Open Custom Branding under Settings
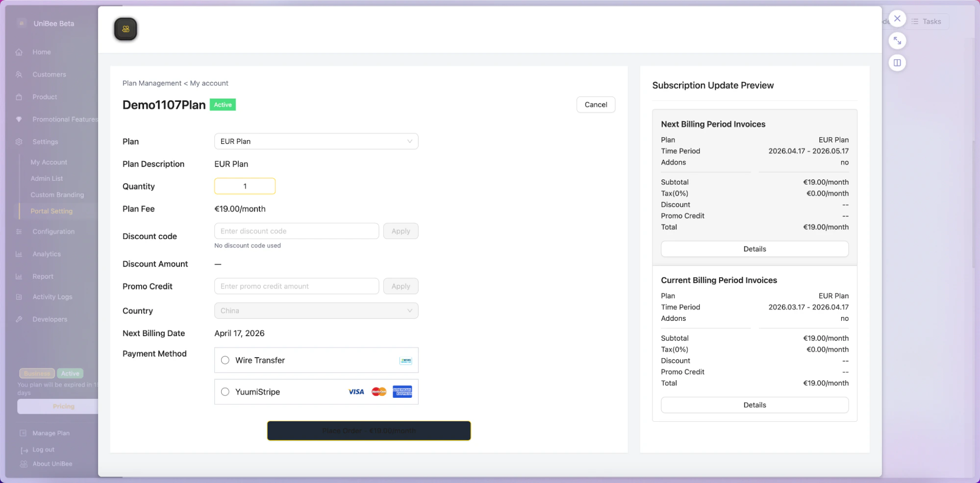This screenshot has width=980, height=483. (57, 194)
